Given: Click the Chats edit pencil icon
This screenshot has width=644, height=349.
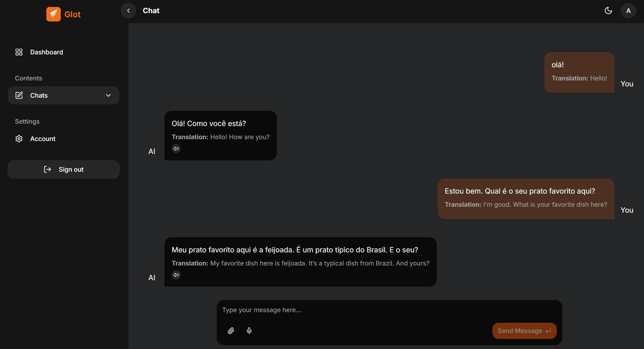Looking at the screenshot, I should [19, 95].
